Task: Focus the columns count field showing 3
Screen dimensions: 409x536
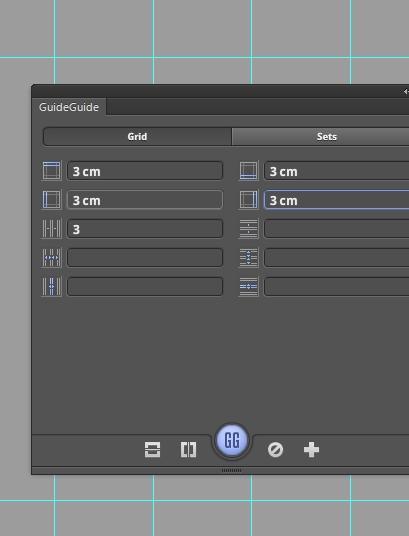Action: [x=145, y=228]
